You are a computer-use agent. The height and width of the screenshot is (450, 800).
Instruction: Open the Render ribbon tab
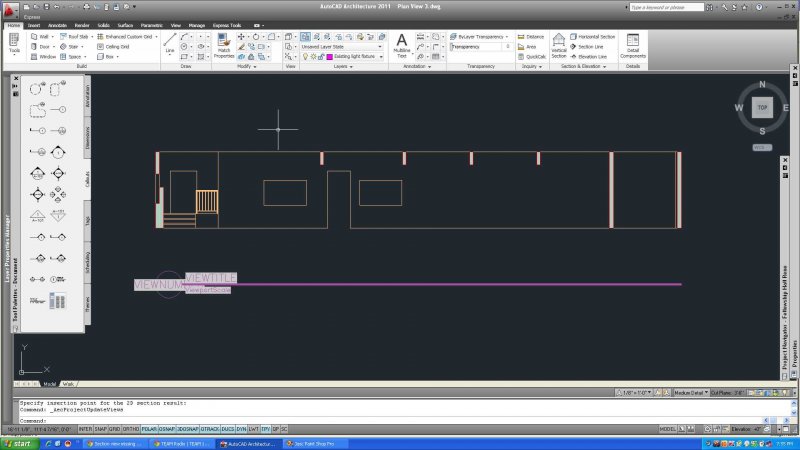pyautogui.click(x=82, y=25)
